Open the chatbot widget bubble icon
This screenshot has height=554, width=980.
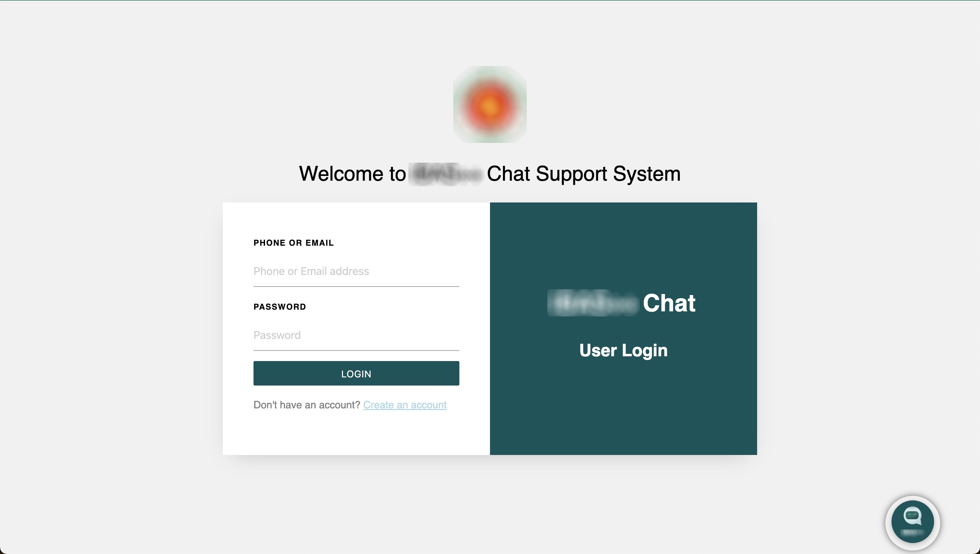click(912, 522)
